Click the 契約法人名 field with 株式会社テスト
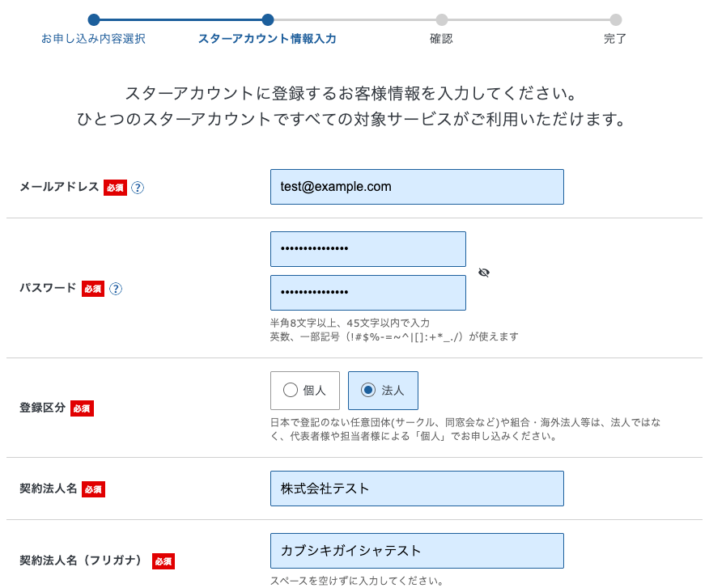The width and height of the screenshot is (709, 588). [417, 489]
